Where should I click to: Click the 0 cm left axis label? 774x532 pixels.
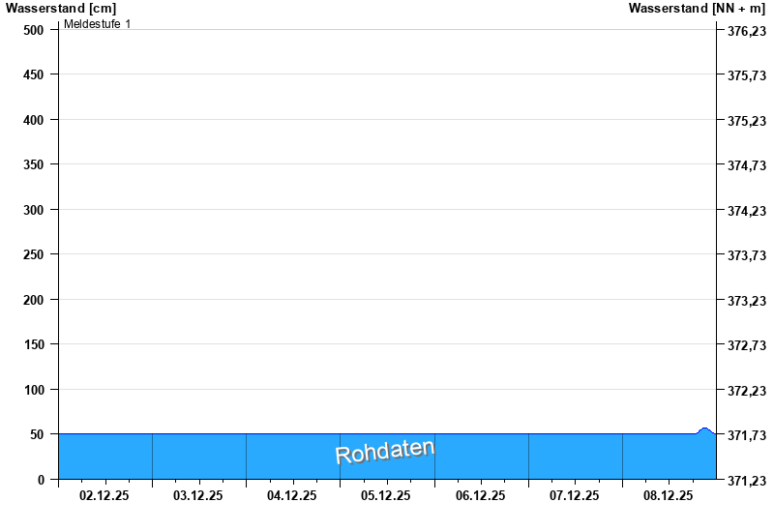[x=42, y=480]
